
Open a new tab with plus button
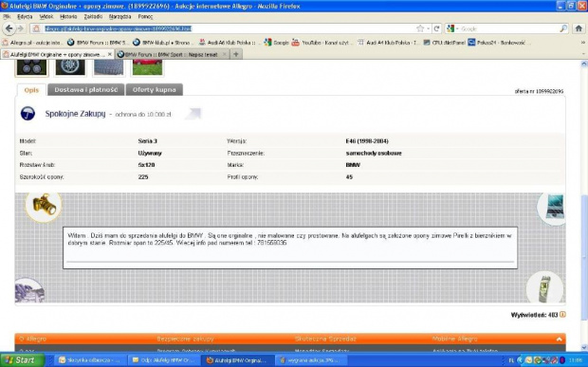(236, 54)
